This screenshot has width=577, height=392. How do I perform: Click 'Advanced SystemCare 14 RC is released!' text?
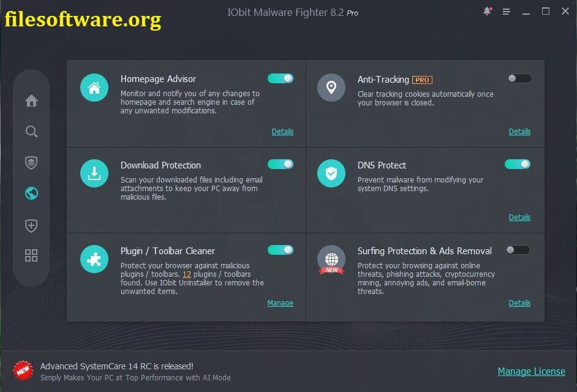[116, 366]
